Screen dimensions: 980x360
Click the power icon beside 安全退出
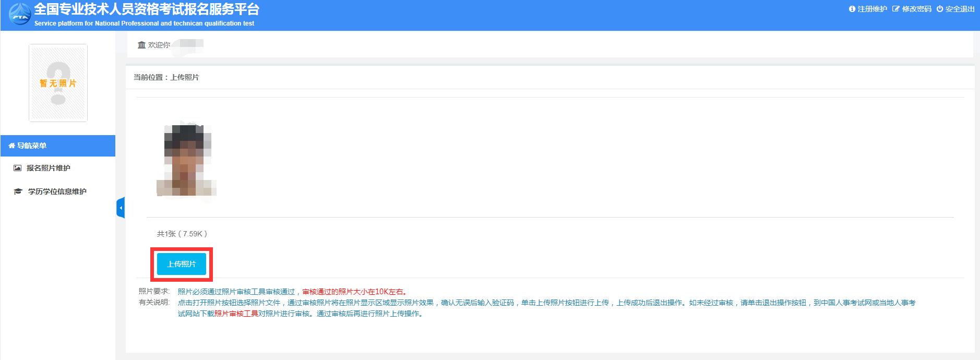[x=940, y=9]
